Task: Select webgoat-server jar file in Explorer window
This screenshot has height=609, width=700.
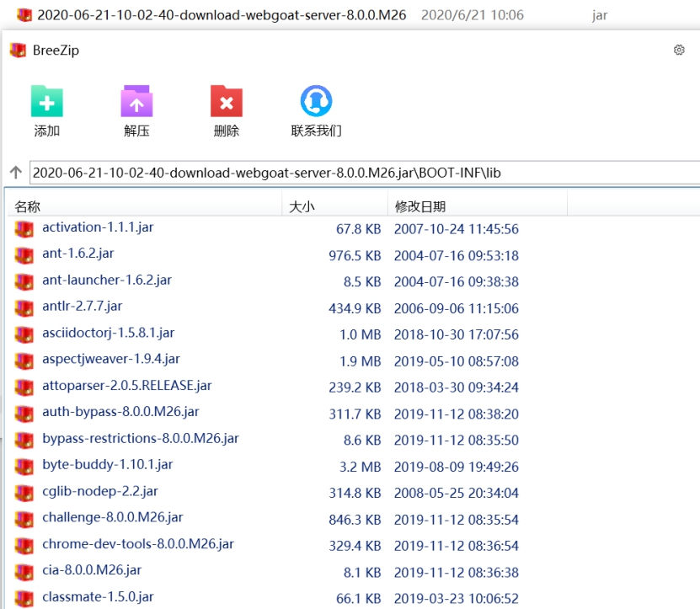Action: [222, 15]
